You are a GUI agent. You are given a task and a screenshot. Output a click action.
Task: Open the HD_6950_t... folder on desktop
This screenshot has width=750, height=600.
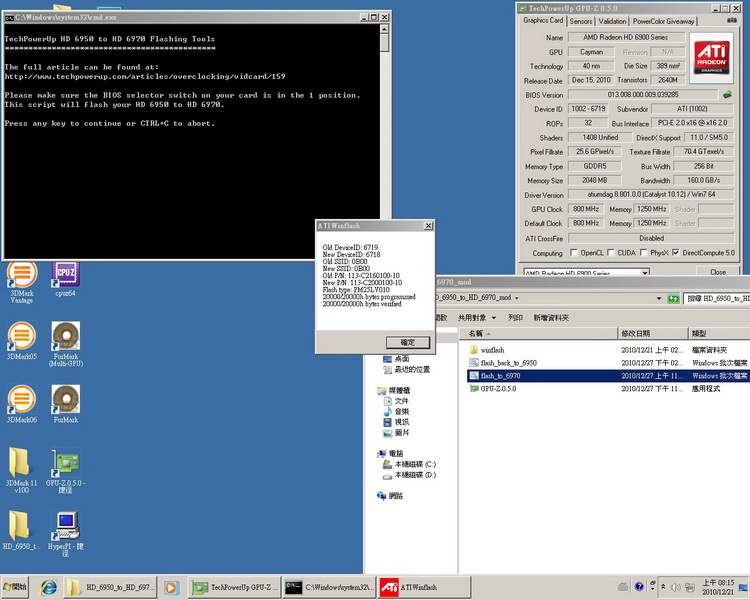point(21,531)
